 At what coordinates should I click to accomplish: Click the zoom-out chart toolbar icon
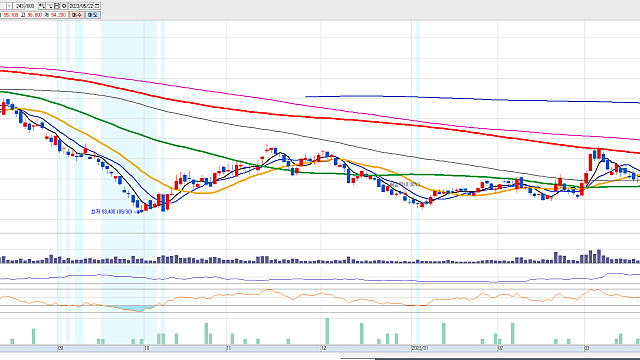(50, 6)
